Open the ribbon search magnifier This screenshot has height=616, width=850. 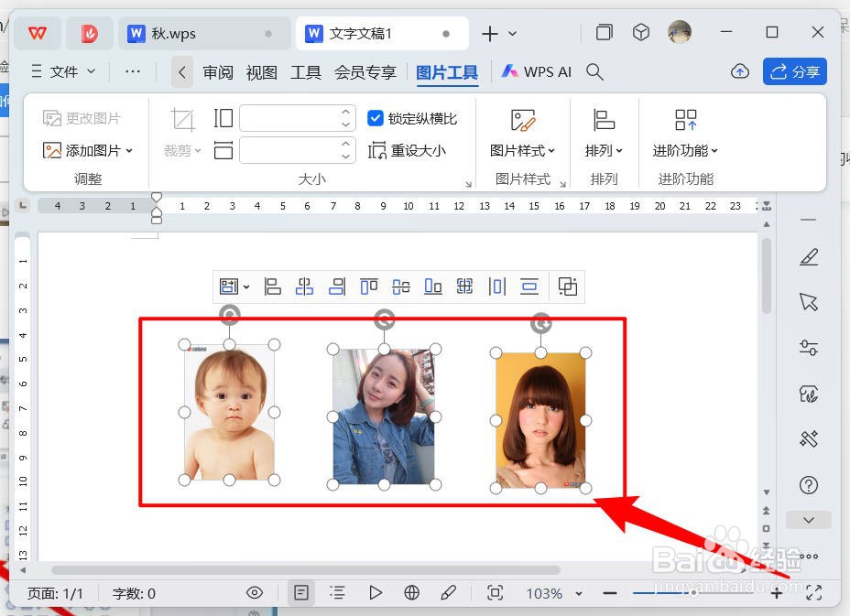(594, 71)
